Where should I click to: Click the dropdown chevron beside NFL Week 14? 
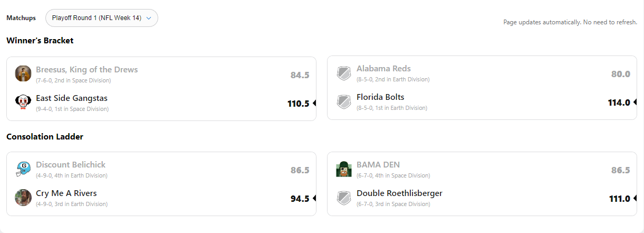(149, 18)
